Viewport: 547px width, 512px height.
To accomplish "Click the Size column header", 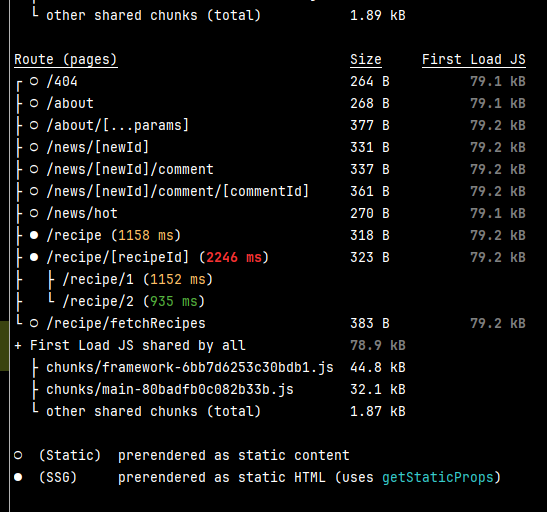I will (366, 60).
